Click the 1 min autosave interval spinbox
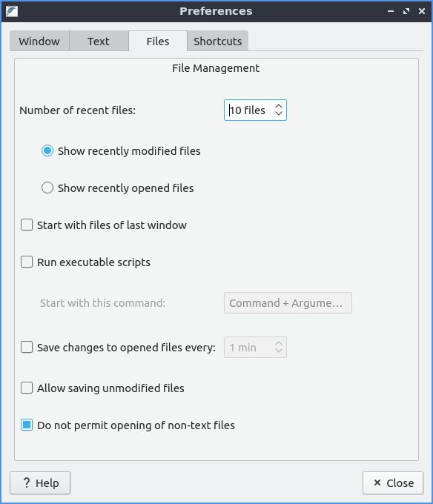Image resolution: width=433 pixels, height=504 pixels. [255, 348]
